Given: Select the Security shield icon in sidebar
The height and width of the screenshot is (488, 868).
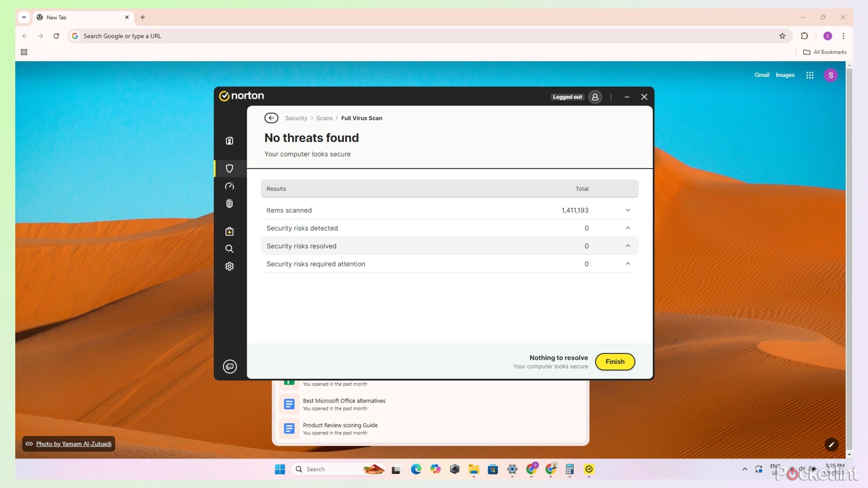Looking at the screenshot, I should tap(230, 168).
